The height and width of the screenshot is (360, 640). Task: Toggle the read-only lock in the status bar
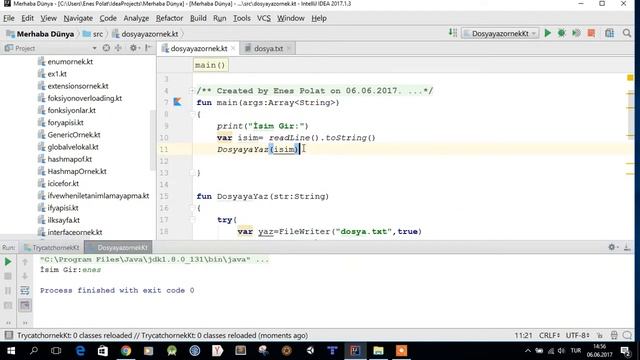(x=600, y=336)
